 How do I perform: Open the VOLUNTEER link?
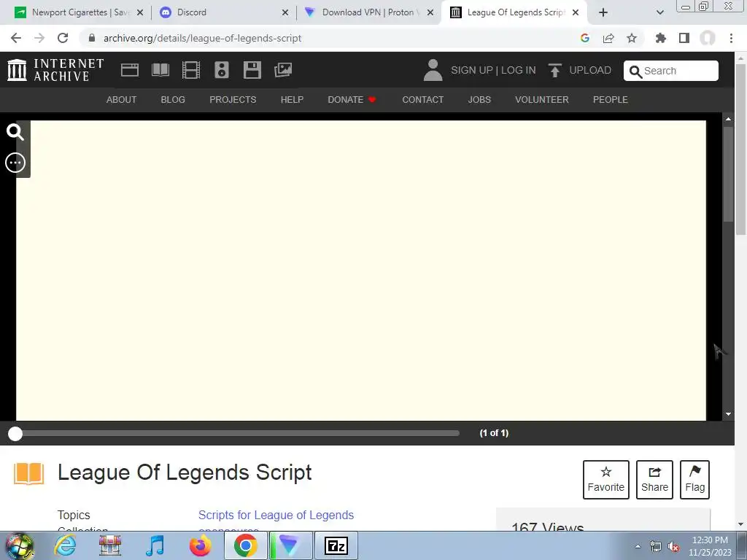pos(542,99)
